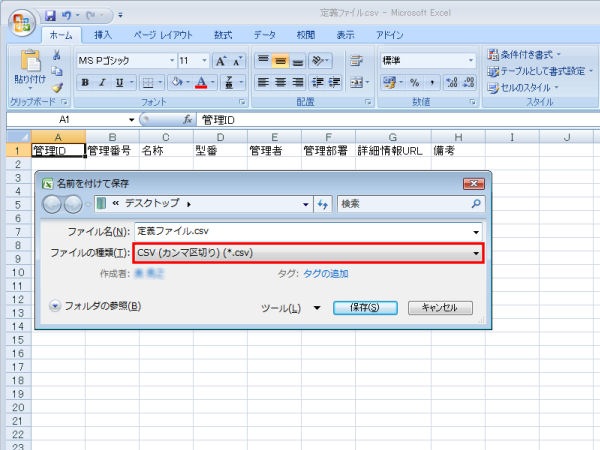
Task: Click the red font color swatch button
Action: click(202, 82)
